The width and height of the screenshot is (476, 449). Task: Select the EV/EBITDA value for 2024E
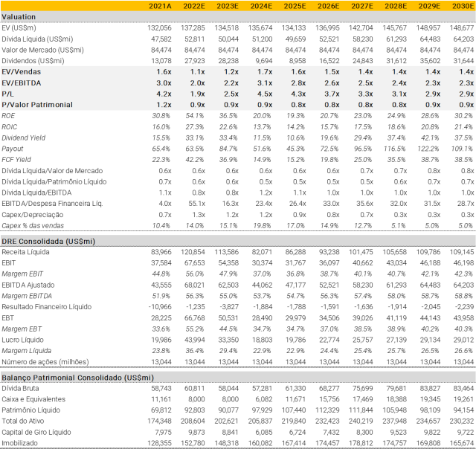click(x=265, y=83)
